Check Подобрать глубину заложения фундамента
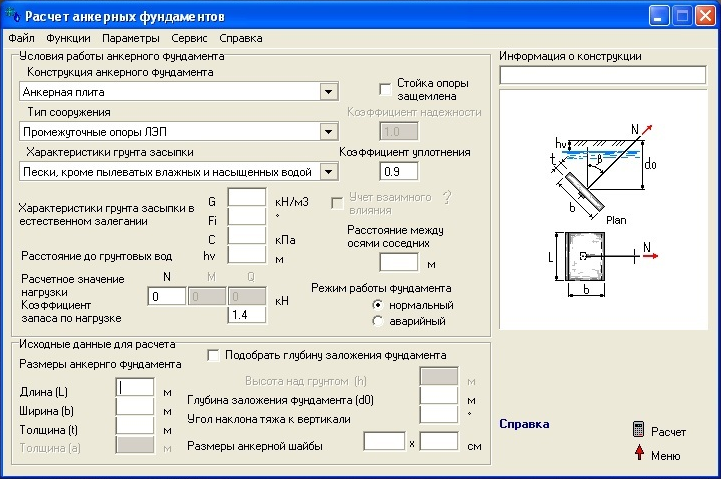This screenshot has width=721, height=479. pyautogui.click(x=213, y=355)
